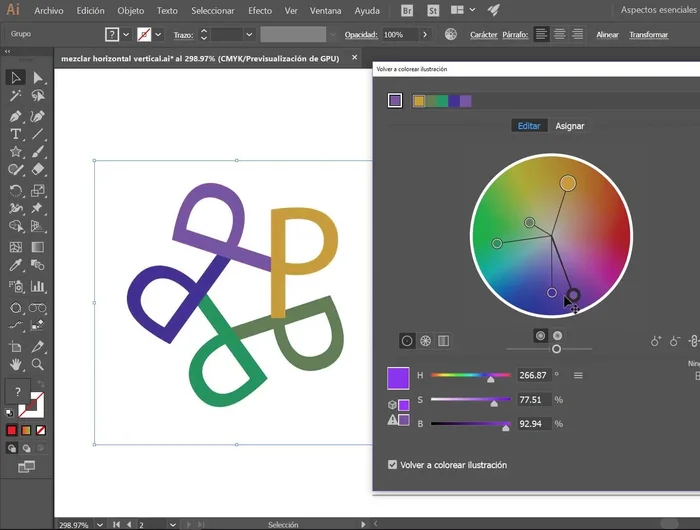Click the segmented color wheel icon

point(425,341)
